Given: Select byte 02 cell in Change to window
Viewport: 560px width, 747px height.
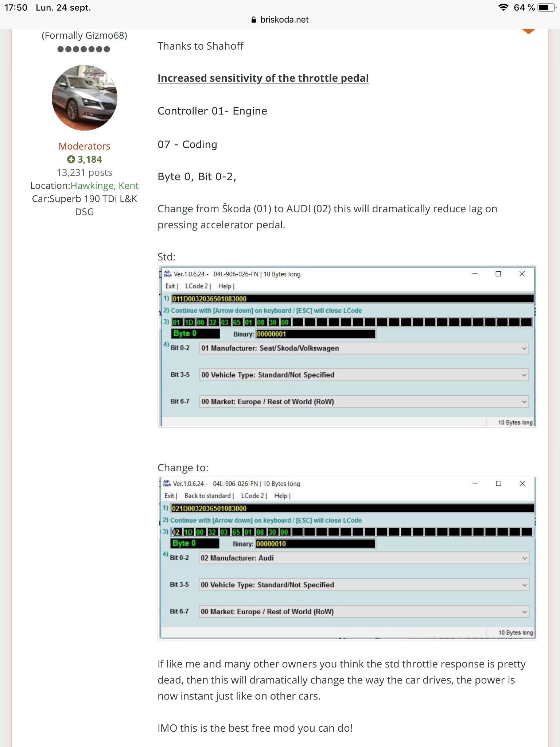Looking at the screenshot, I should [176, 532].
